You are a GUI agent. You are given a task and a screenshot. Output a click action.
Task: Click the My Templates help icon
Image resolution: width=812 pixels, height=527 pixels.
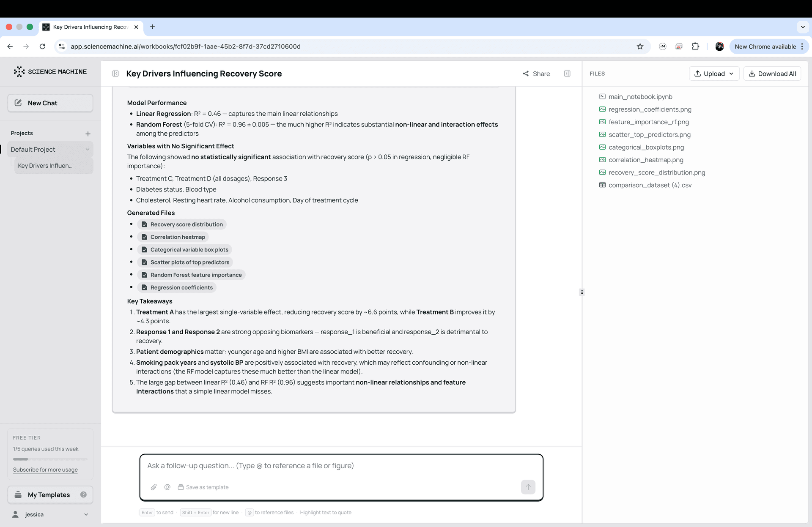[x=83, y=494]
